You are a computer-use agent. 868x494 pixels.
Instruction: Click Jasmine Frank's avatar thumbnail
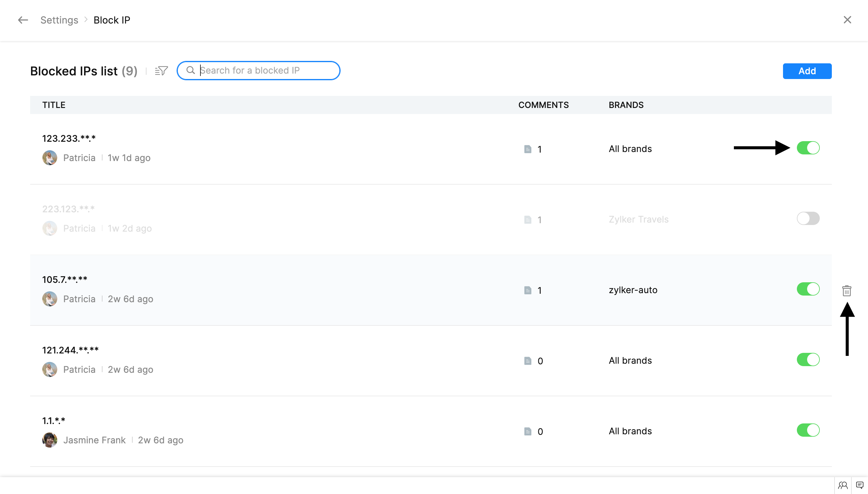pos(49,440)
